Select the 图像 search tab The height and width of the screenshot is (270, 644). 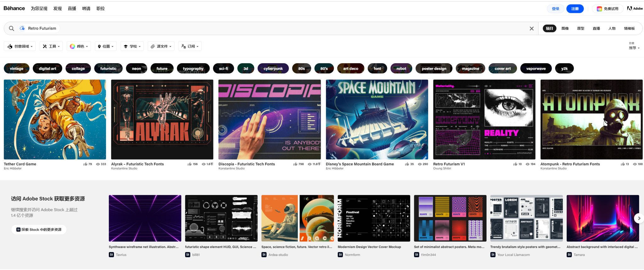pyautogui.click(x=565, y=28)
